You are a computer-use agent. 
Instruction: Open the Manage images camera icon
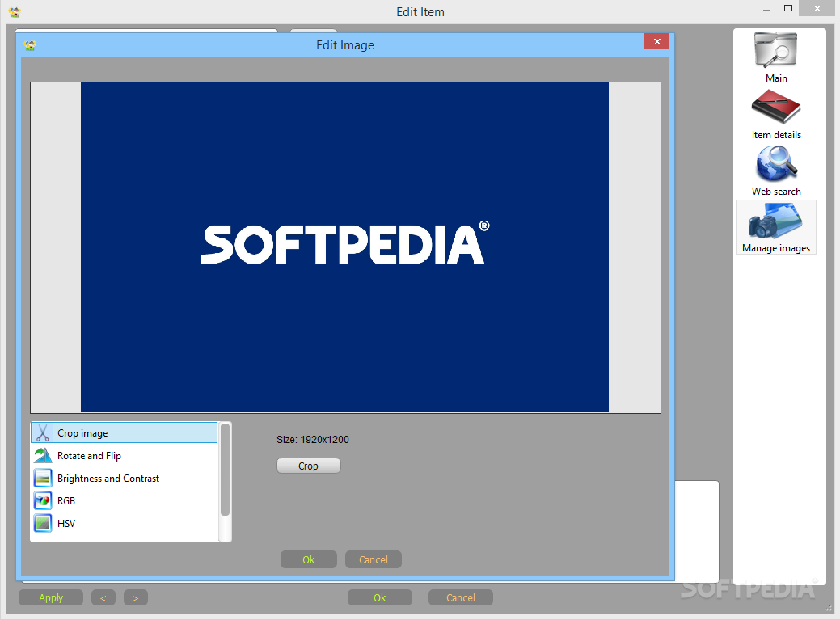pos(775,221)
